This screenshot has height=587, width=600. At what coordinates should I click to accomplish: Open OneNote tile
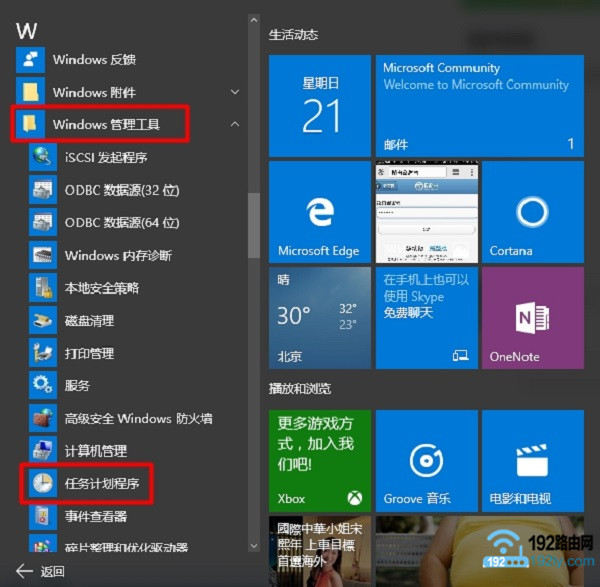pos(533,318)
